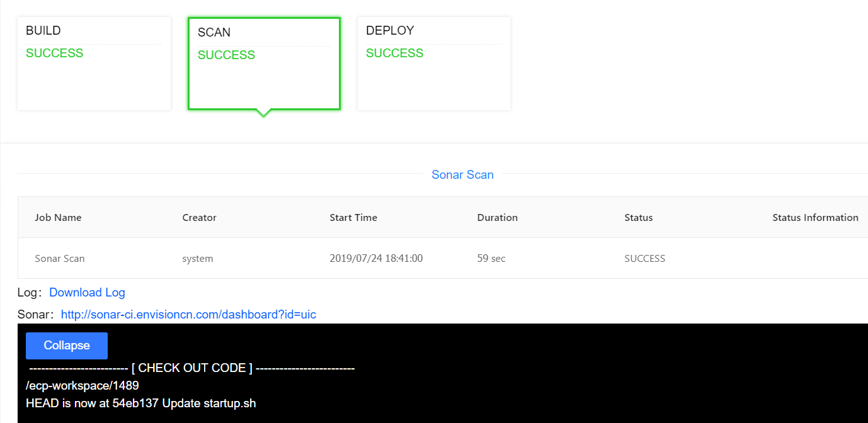Open the sonar-ci dashboard URL link

(x=188, y=314)
